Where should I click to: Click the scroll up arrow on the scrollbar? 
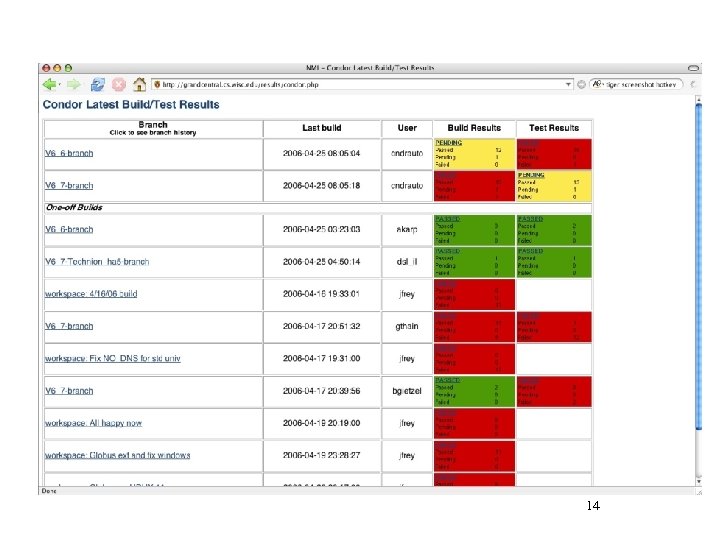(x=698, y=99)
